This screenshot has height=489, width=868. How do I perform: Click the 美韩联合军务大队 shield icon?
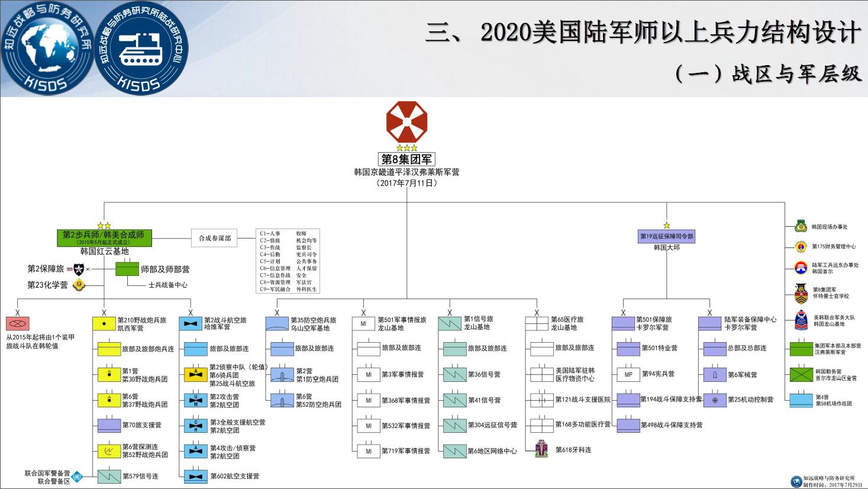click(x=801, y=320)
